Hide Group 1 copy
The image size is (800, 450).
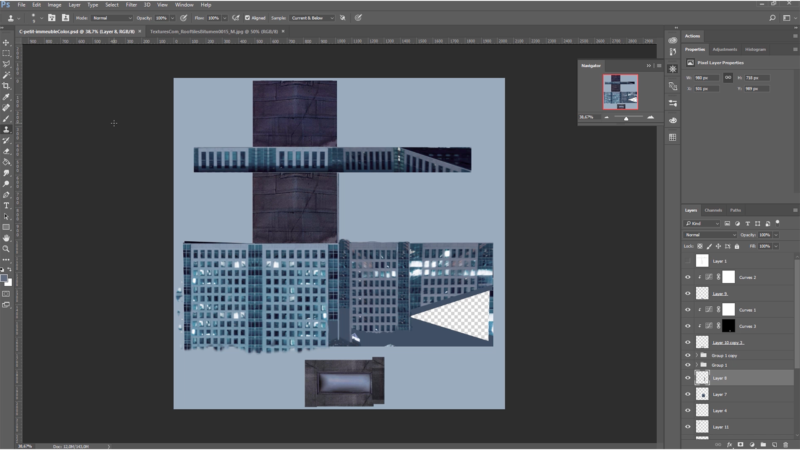coord(688,355)
